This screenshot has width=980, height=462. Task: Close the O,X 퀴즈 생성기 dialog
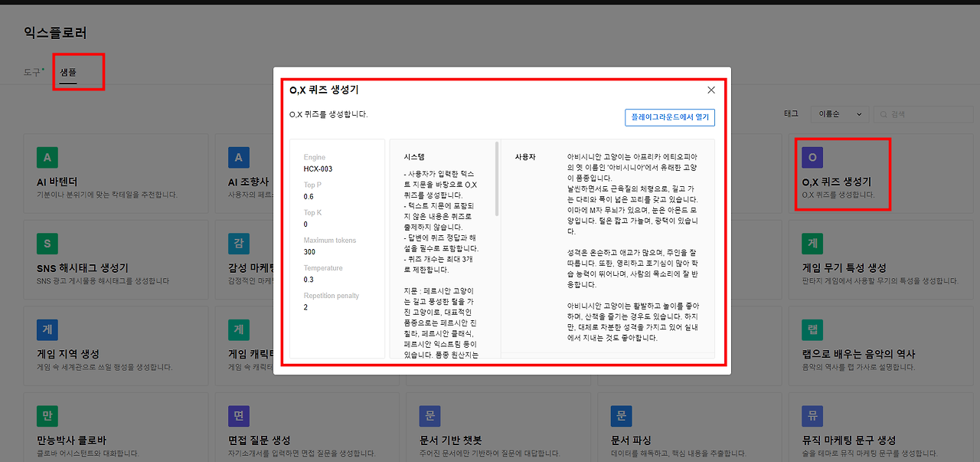pyautogui.click(x=711, y=90)
